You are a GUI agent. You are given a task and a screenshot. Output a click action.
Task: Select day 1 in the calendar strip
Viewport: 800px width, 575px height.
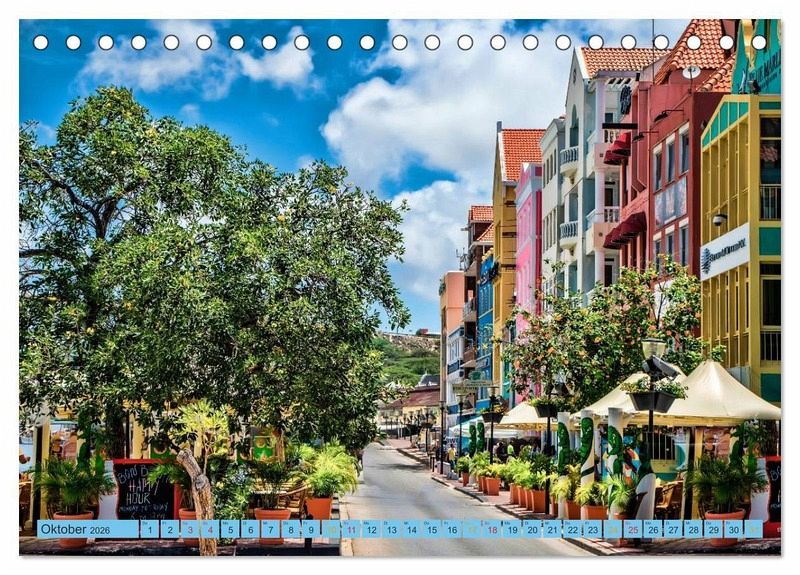coord(149,529)
